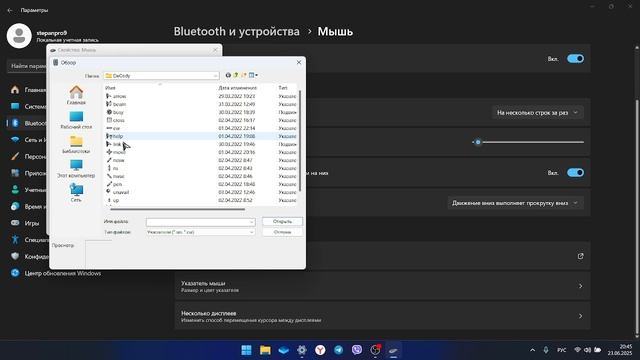The image size is (640, 360).
Task: Open Viber from the taskbar
Action: [357, 350]
